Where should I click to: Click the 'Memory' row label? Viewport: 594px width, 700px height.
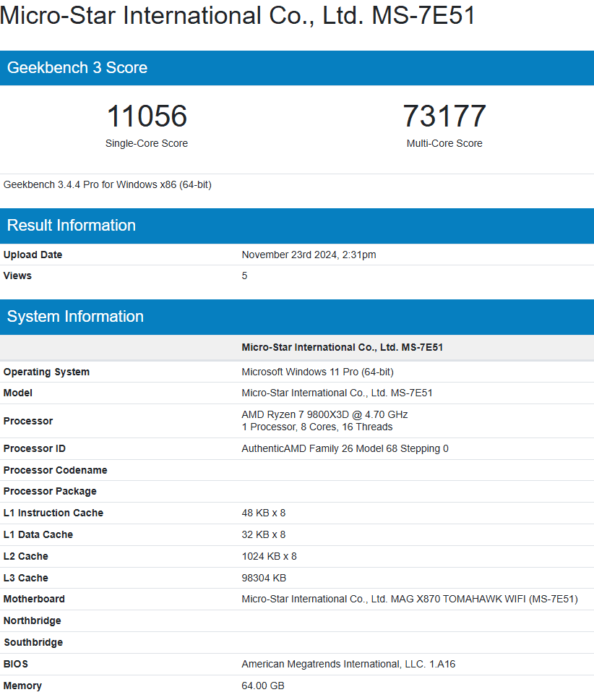[22, 686]
